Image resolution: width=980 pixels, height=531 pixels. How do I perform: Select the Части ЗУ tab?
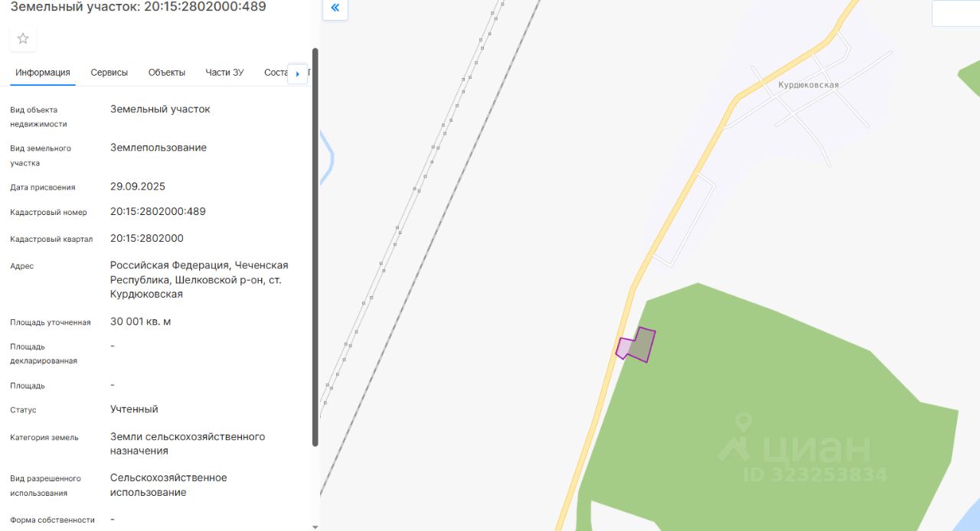pyautogui.click(x=224, y=73)
